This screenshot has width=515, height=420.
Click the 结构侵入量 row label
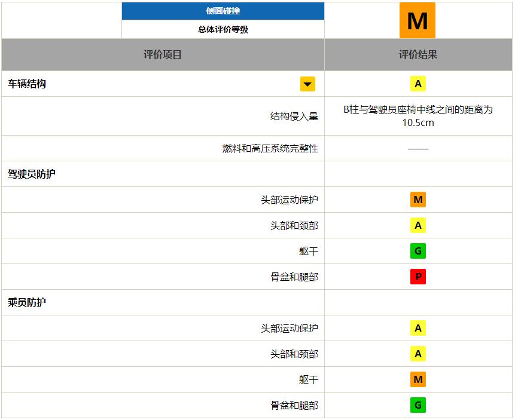(294, 116)
